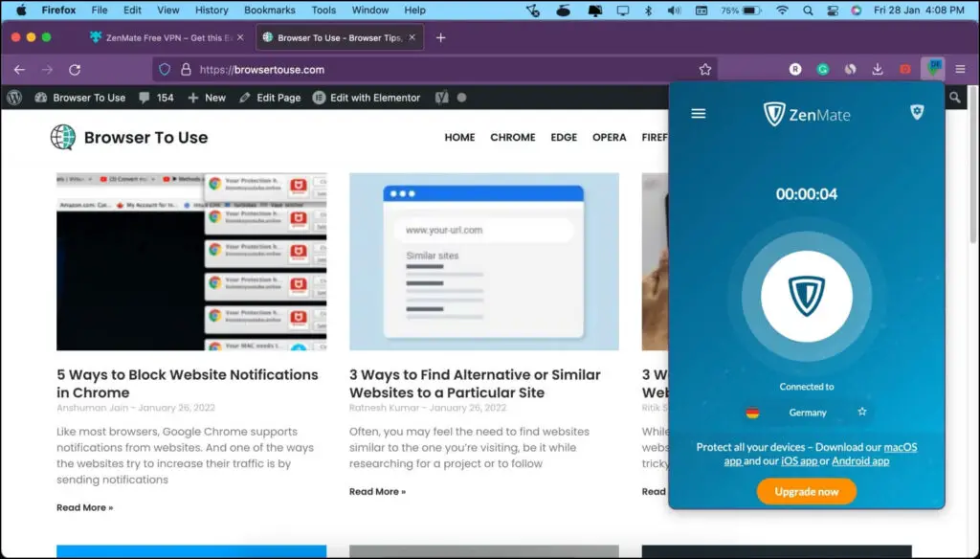Open Browser To Use dashboard link

(80, 98)
